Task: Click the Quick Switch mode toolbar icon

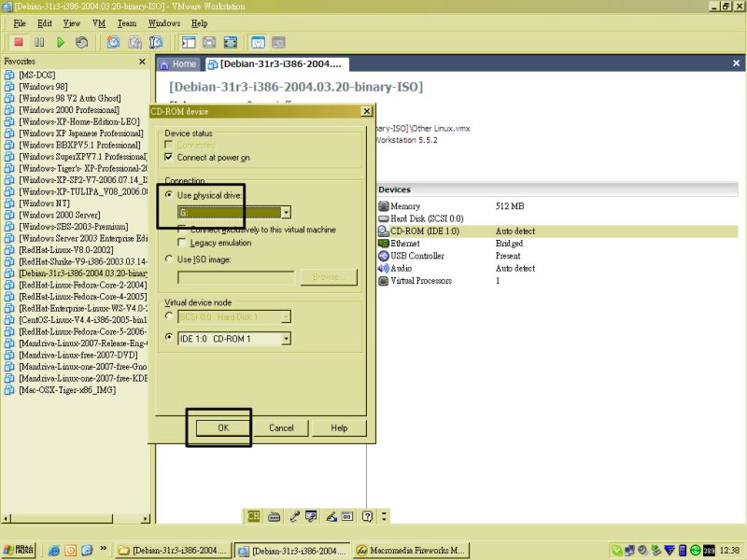Action: tap(209, 42)
